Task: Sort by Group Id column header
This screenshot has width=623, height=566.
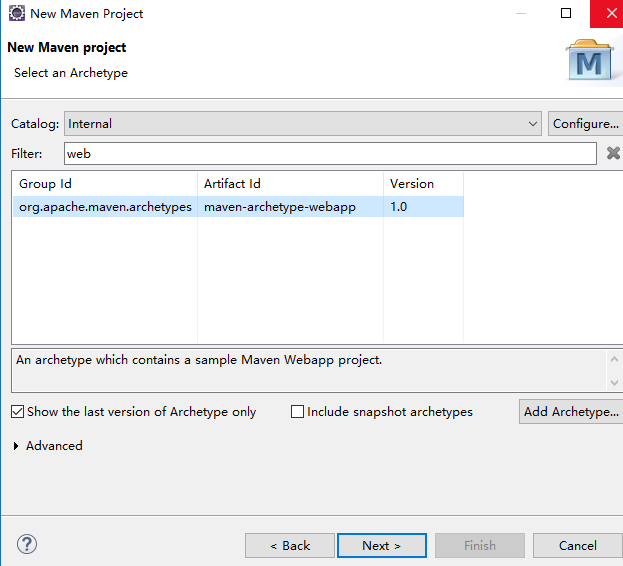Action: (105, 184)
